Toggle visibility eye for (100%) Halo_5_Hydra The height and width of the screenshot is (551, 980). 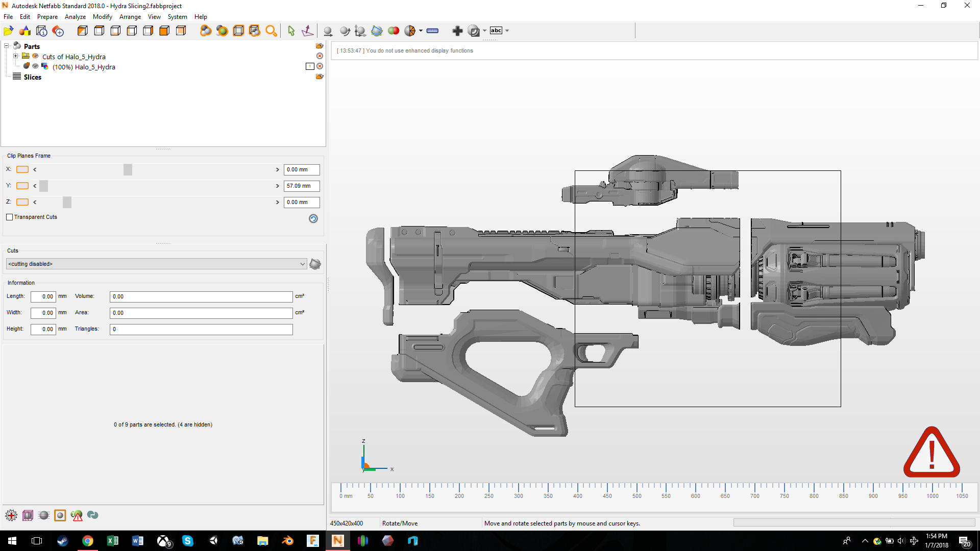[x=35, y=66]
